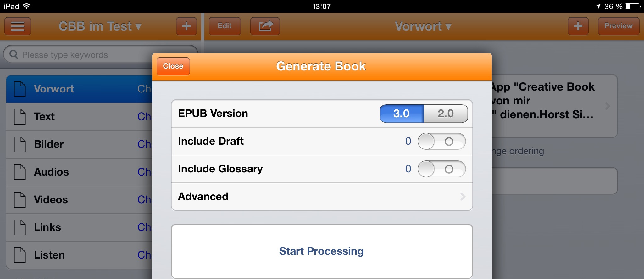Tap the share/export arrow icon
The image size is (644, 279).
pos(265,26)
